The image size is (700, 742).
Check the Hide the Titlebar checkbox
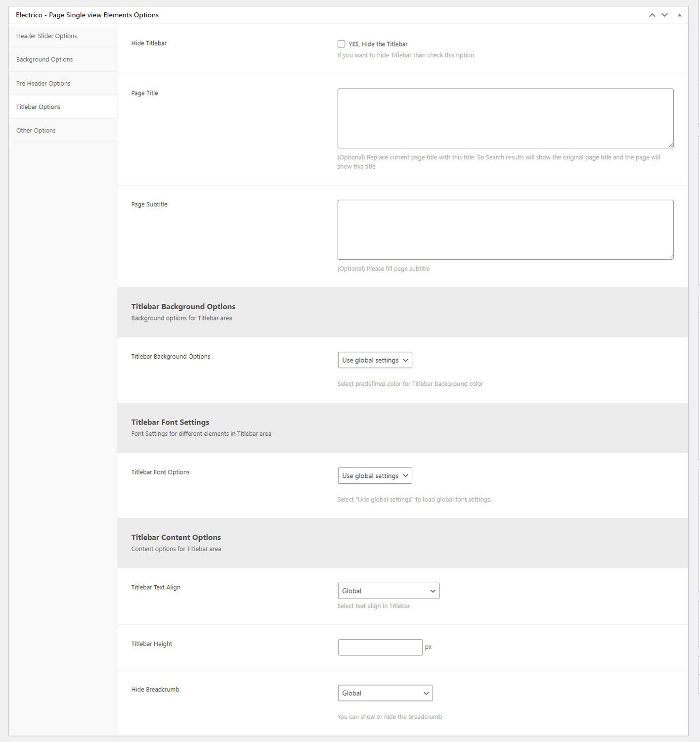coord(341,44)
